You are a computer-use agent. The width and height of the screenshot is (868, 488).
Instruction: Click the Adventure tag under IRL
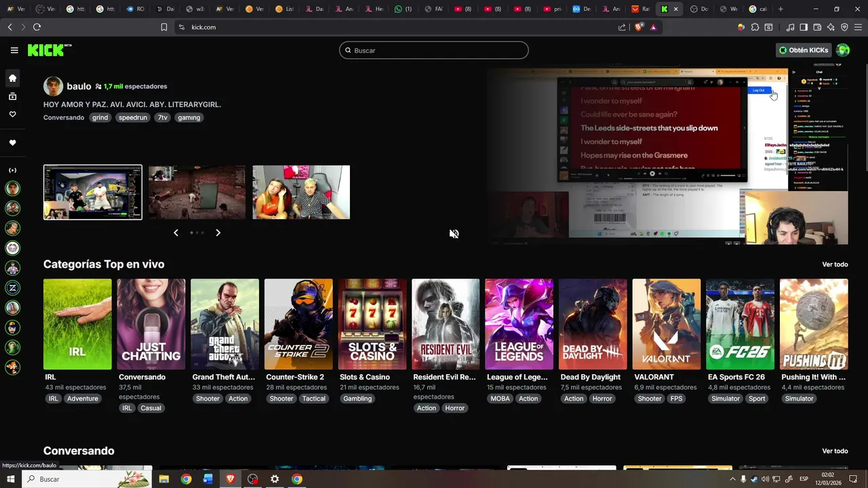83,399
